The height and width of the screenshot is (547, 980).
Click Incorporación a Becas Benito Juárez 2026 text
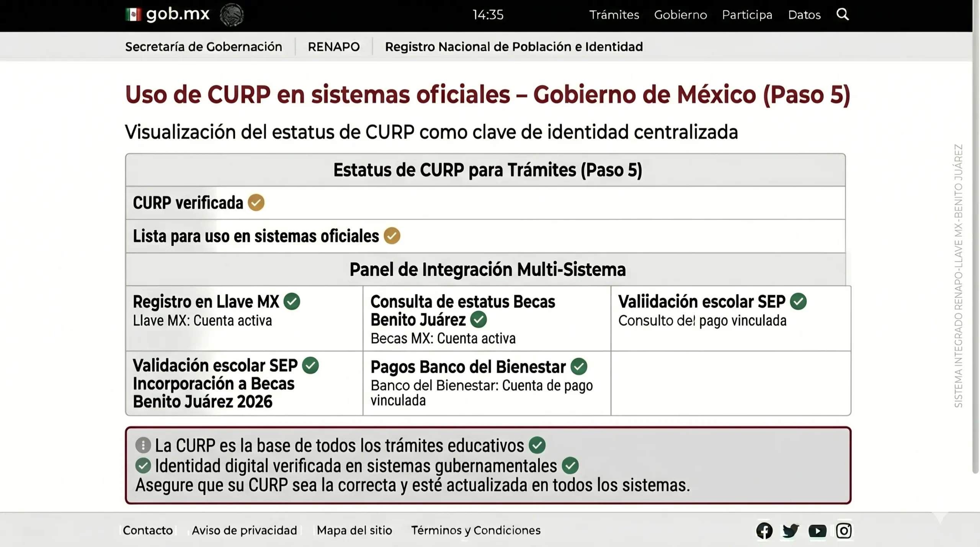pyautogui.click(x=214, y=393)
